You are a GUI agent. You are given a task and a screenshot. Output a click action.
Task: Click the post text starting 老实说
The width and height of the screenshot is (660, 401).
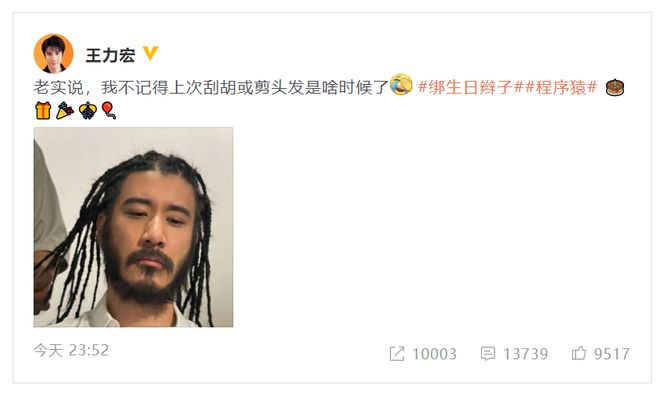[210, 87]
